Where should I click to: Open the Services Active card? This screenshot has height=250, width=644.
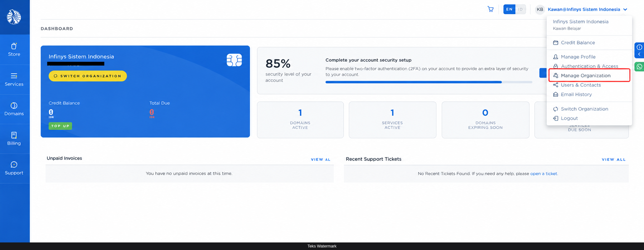[392, 120]
